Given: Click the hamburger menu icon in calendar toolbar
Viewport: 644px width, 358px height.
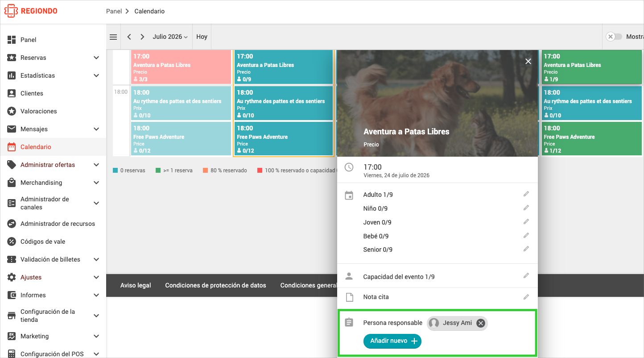Looking at the screenshot, I should (x=113, y=37).
